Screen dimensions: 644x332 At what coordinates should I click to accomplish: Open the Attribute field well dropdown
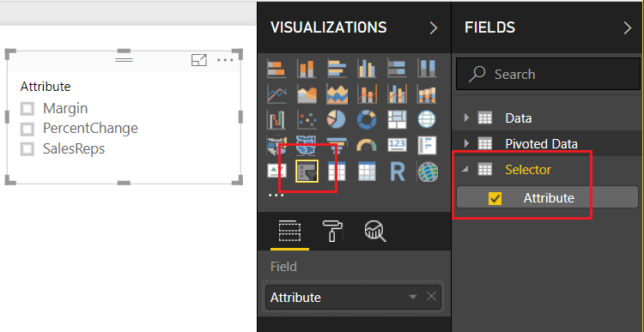tap(413, 297)
